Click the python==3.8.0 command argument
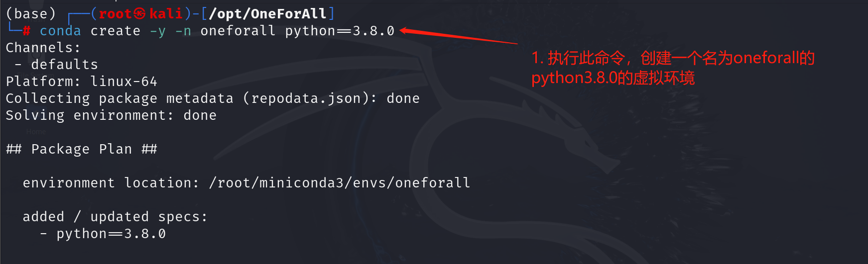 (x=340, y=31)
